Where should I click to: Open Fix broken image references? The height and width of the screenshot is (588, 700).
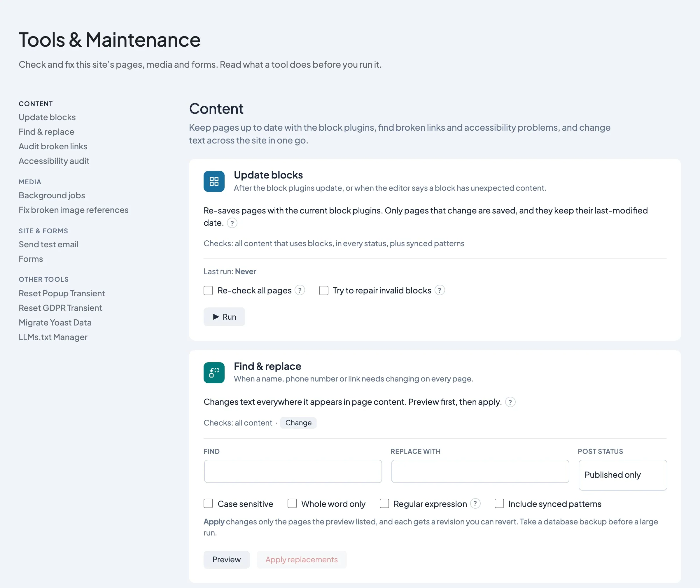click(74, 210)
